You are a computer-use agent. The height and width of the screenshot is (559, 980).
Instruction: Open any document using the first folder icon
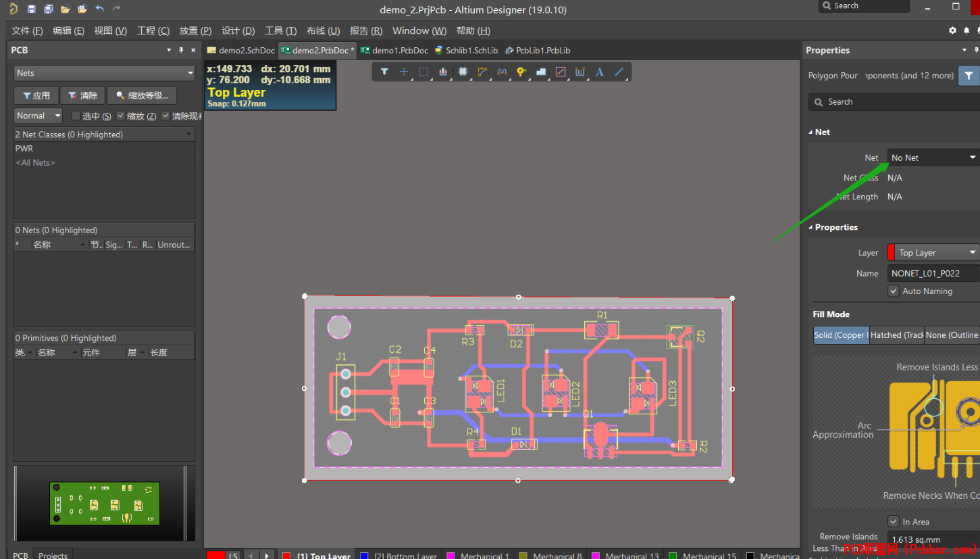[x=65, y=9]
